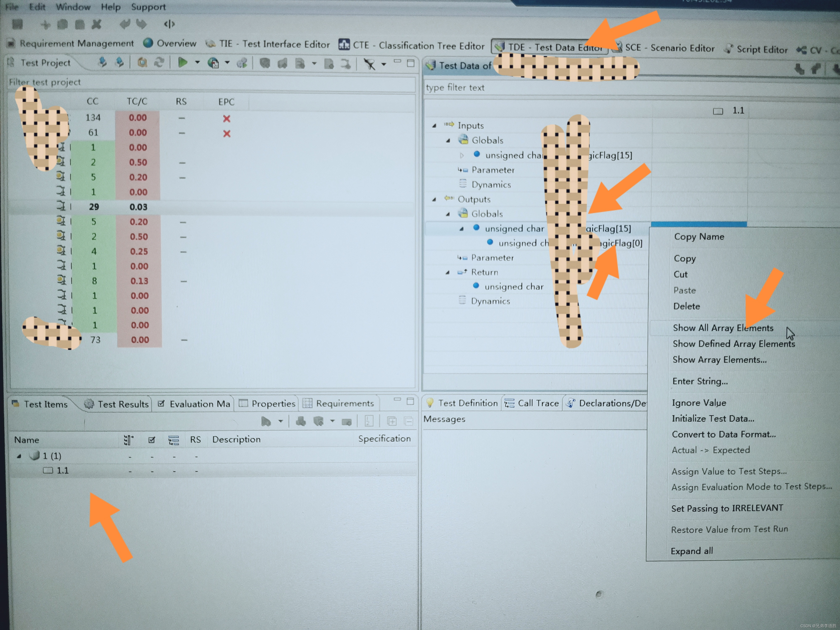Click the save icon in top toolbar
840x630 pixels.
coord(17,24)
